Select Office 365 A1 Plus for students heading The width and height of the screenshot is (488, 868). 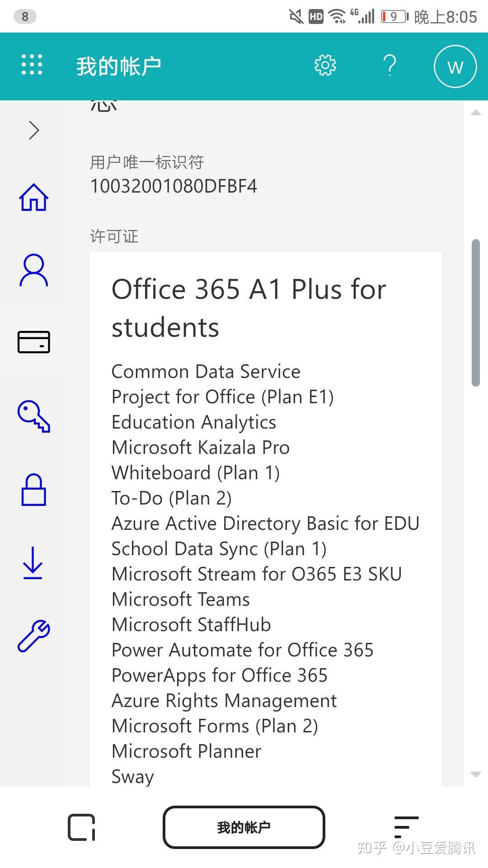(249, 308)
